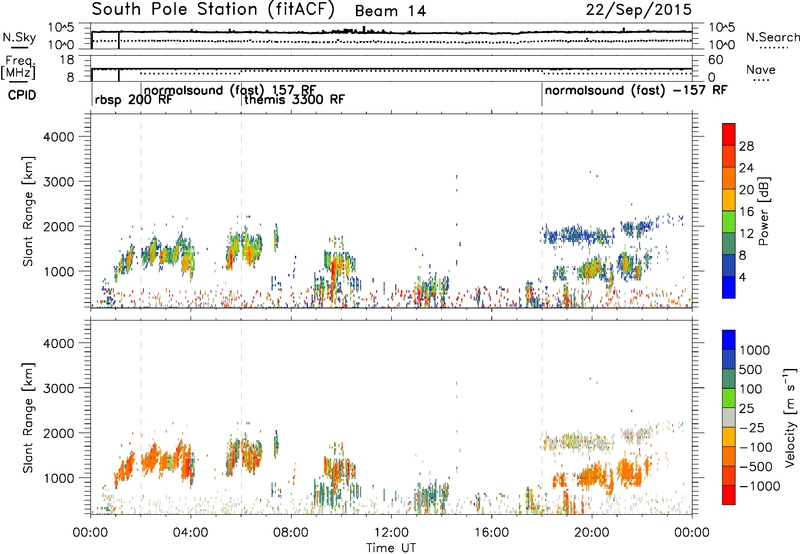Image resolution: width=800 pixels, height=554 pixels.
Task: Click the 'N.Search' legend label
Action: point(772,37)
